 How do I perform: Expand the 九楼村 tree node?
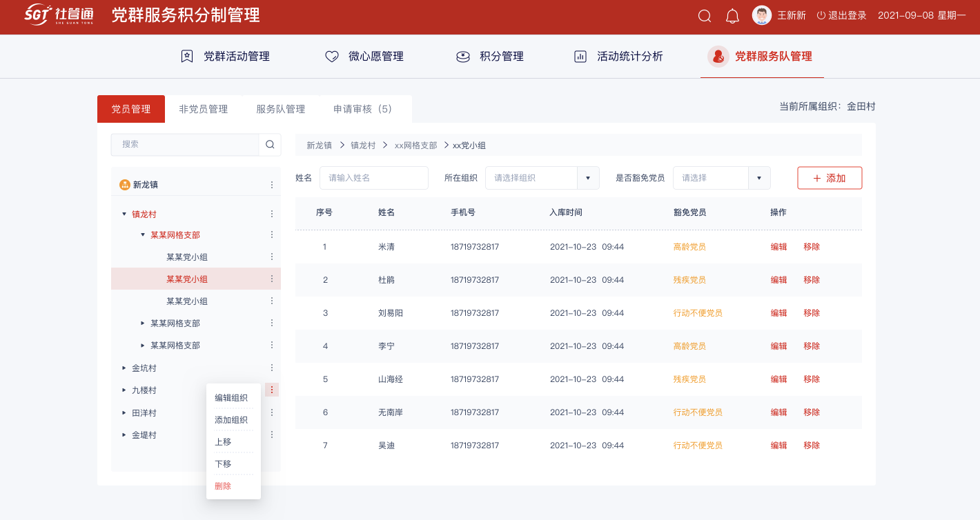124,390
